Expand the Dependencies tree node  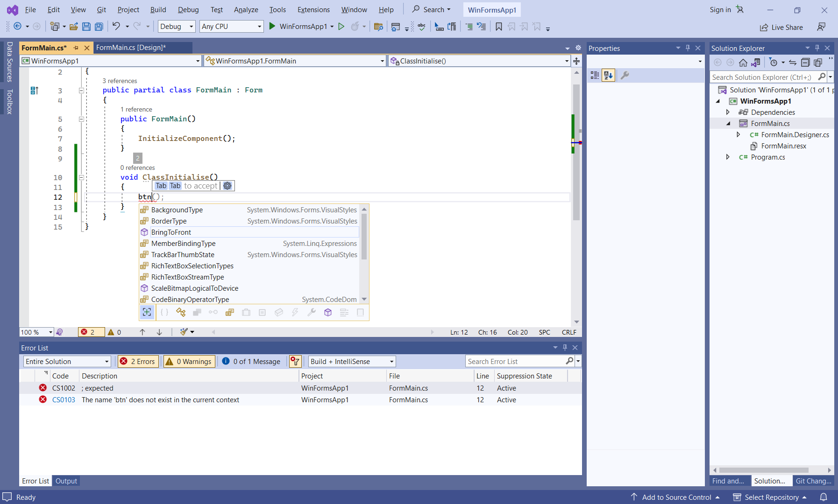click(x=728, y=112)
